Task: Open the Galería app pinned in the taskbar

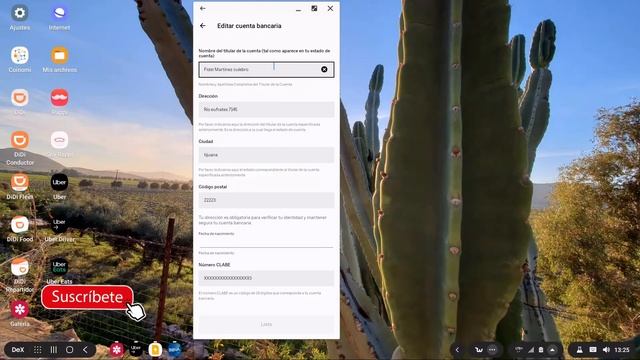Action: click(116, 350)
